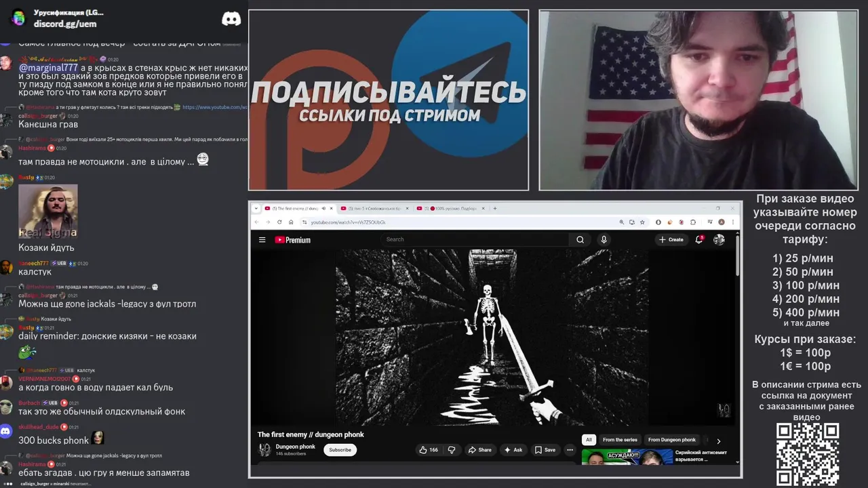Click the '146 subscribers' text
This screenshot has height=488, width=868.
point(291,453)
